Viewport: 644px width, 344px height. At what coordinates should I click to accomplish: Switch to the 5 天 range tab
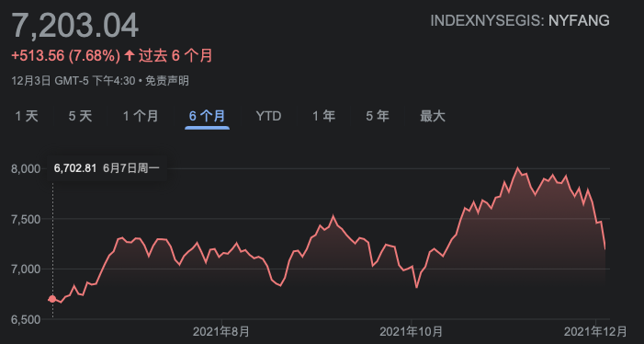click(81, 116)
